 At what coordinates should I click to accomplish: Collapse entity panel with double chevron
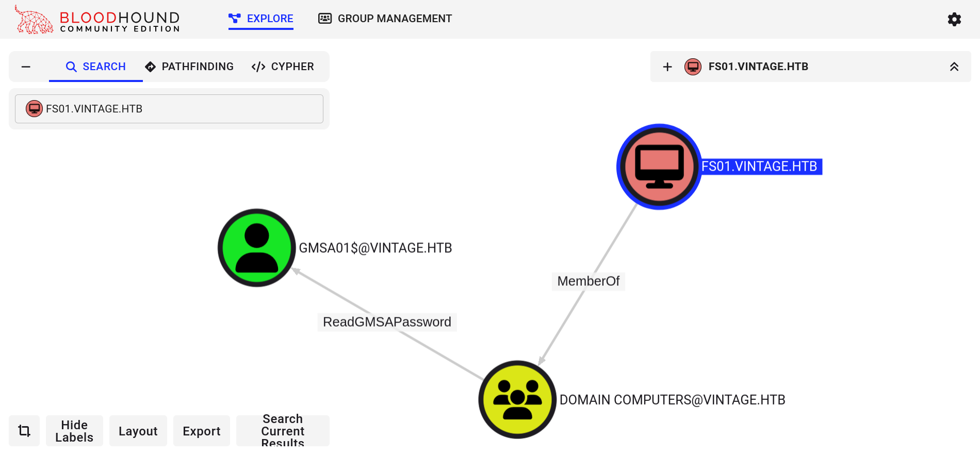pyautogui.click(x=954, y=67)
